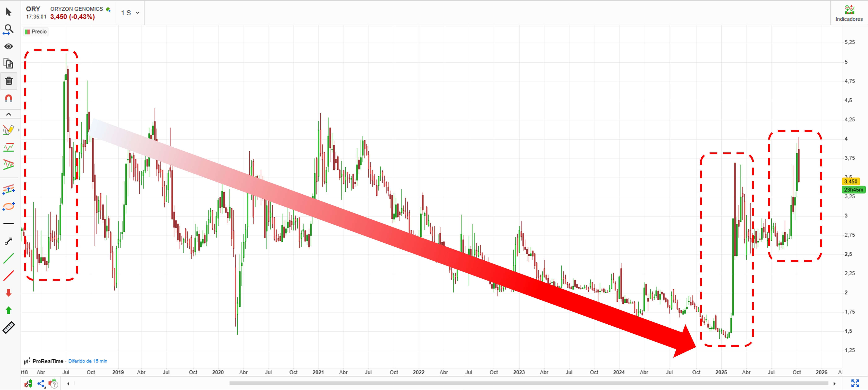Toggle drawings visibility eye icon
868x390 pixels.
(x=9, y=47)
